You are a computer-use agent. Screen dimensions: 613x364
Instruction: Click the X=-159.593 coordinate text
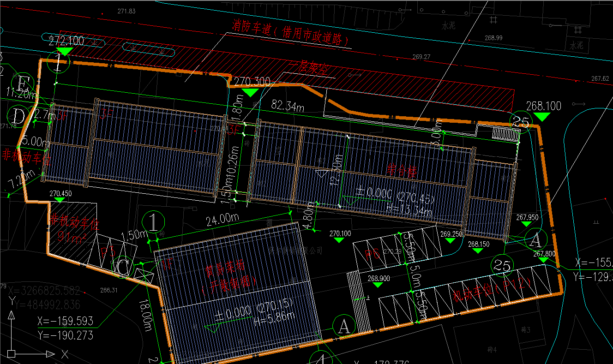tap(65, 321)
